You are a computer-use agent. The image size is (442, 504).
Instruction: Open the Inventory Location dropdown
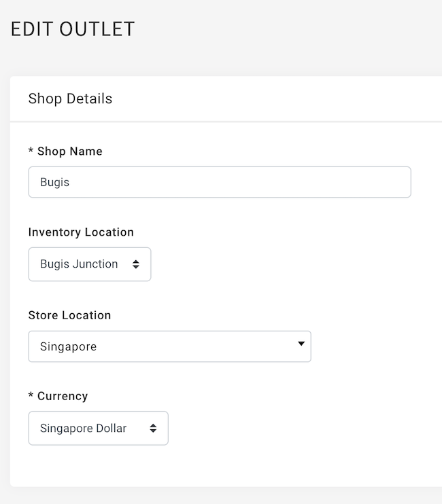click(90, 264)
